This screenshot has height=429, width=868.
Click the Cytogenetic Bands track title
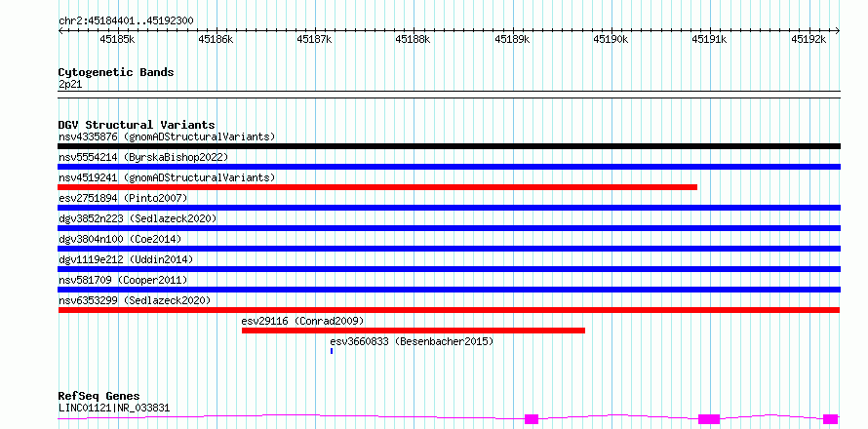coord(116,72)
